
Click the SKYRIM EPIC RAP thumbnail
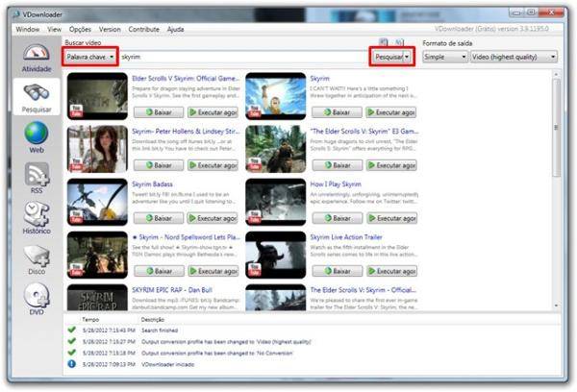(x=97, y=298)
